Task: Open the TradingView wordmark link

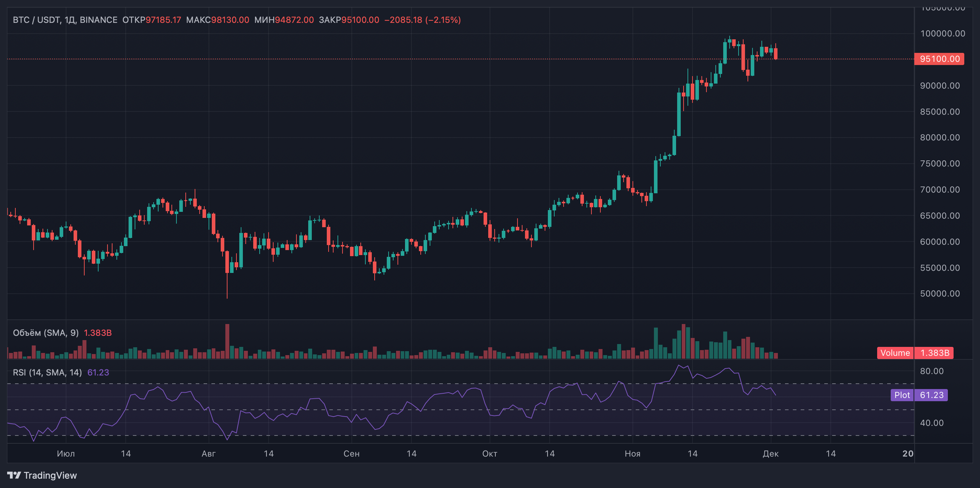Action: coord(50,475)
